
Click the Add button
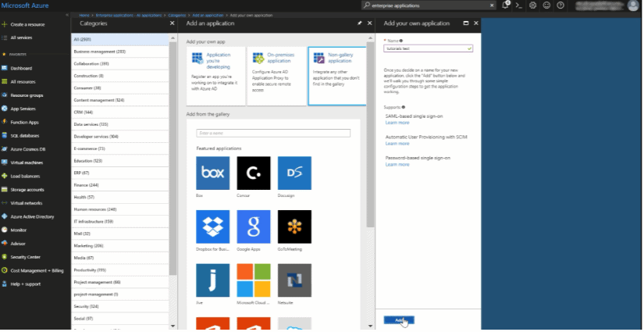point(399,320)
